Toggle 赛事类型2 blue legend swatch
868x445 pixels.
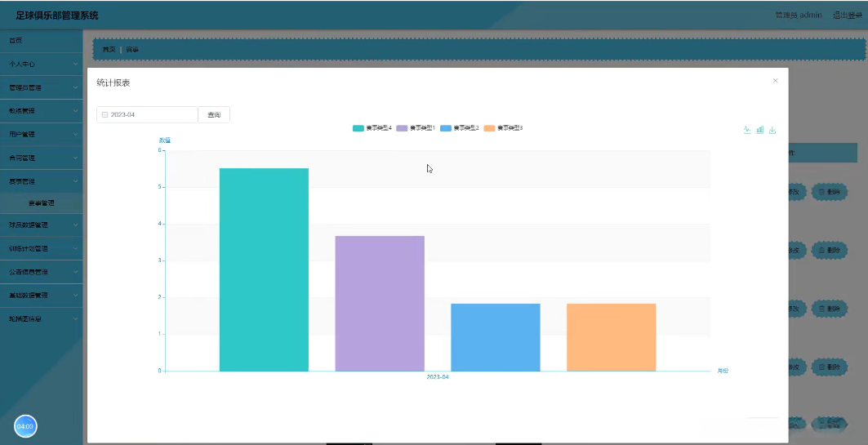[446, 128]
